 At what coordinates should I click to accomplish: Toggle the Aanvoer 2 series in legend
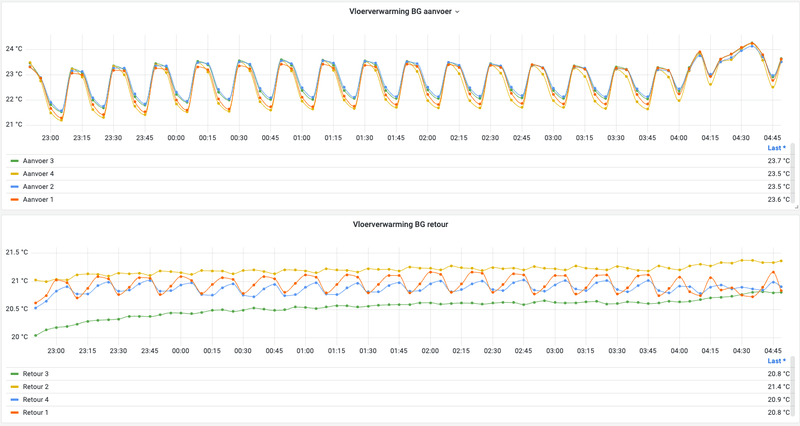click(38, 187)
